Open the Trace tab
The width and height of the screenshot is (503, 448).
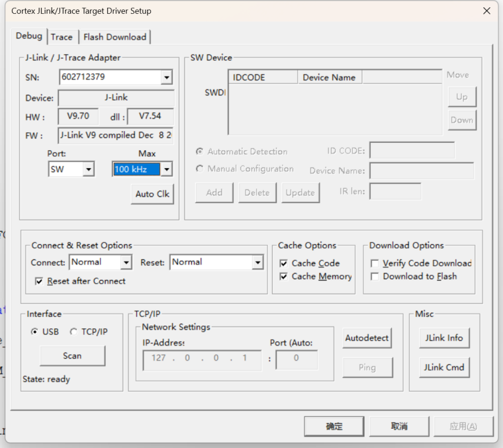point(62,37)
